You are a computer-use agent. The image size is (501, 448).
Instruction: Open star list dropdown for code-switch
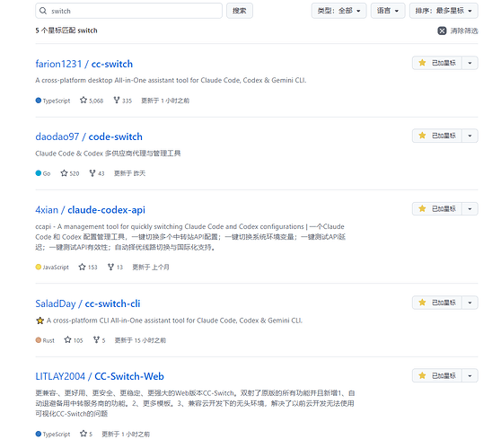pyautogui.click(x=470, y=136)
